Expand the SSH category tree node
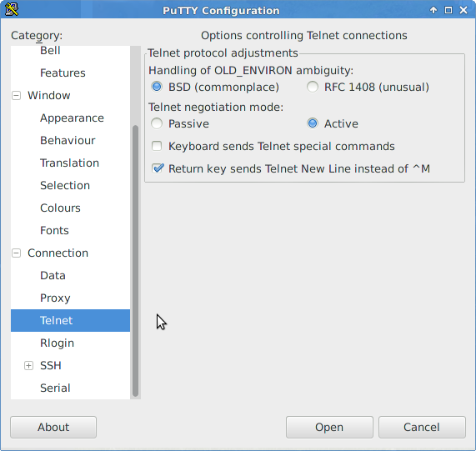476x451 pixels. tap(28, 366)
